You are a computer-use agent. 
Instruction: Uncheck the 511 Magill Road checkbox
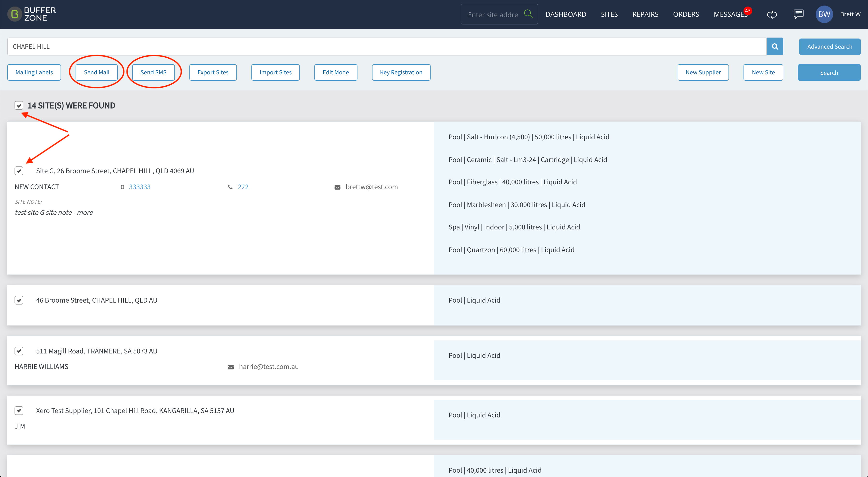[19, 351]
